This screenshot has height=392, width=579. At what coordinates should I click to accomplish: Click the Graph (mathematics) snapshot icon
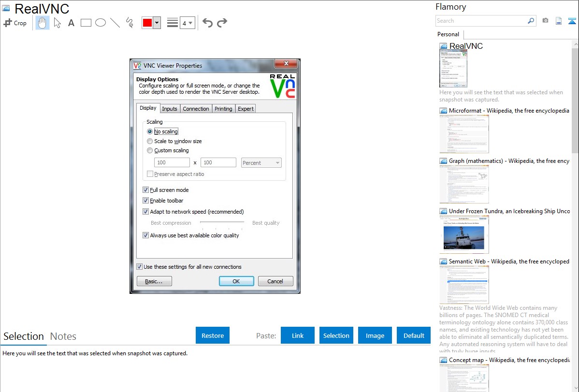[443, 161]
